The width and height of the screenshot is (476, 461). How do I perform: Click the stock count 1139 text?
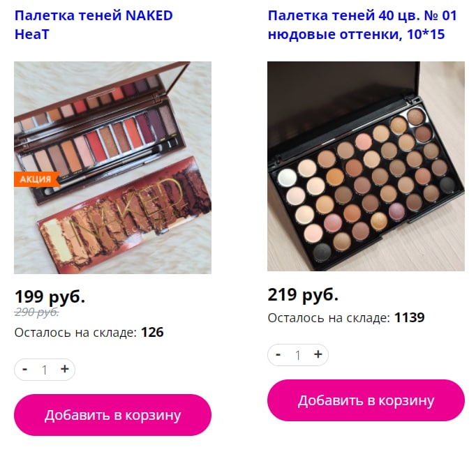click(409, 317)
